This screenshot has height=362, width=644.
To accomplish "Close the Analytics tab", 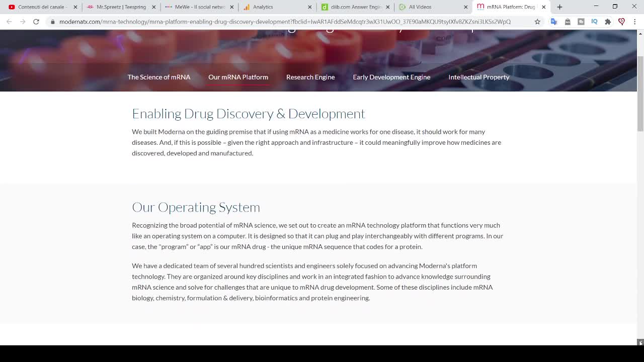I will click(310, 7).
